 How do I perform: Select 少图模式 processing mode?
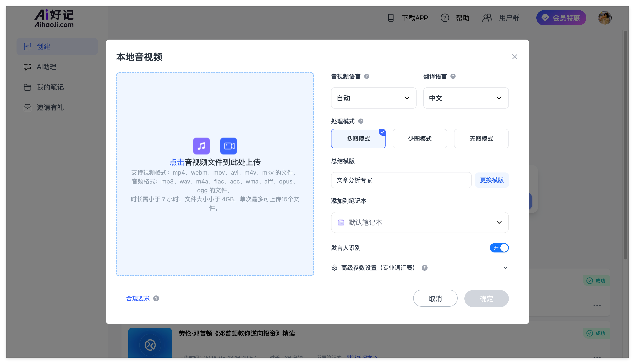(x=420, y=138)
